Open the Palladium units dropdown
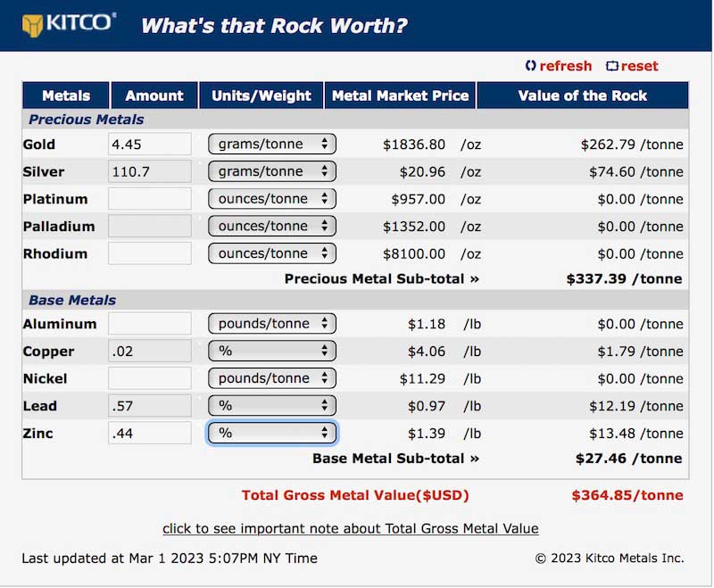This screenshot has width=714, height=588. point(272,226)
